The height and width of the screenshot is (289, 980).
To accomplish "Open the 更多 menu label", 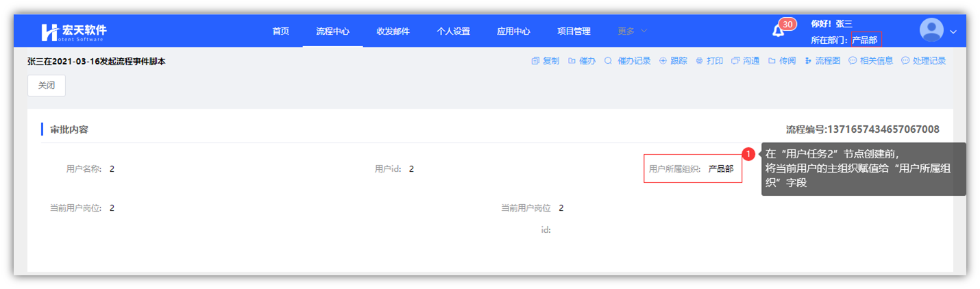I will click(626, 32).
